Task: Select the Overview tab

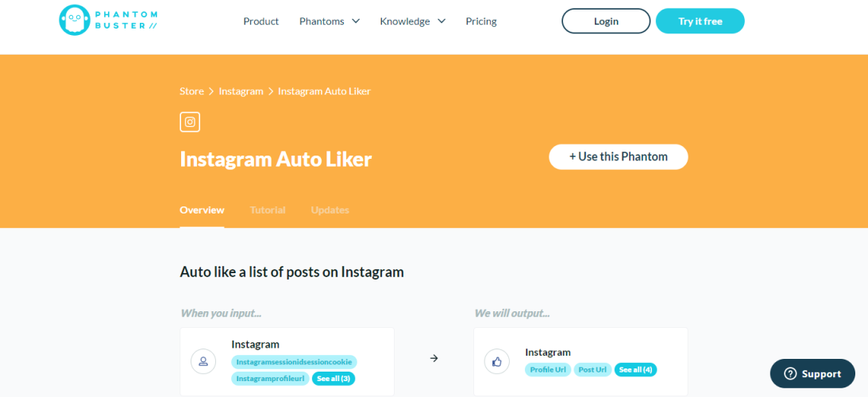Action: click(x=202, y=210)
